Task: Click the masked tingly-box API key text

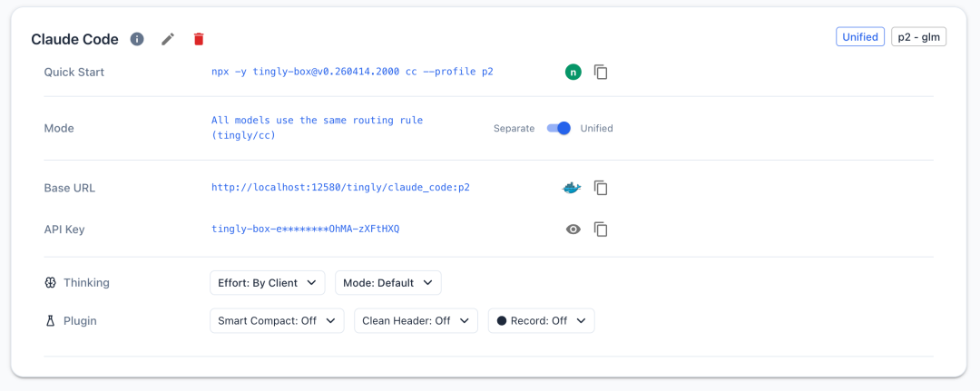Action: point(306,230)
